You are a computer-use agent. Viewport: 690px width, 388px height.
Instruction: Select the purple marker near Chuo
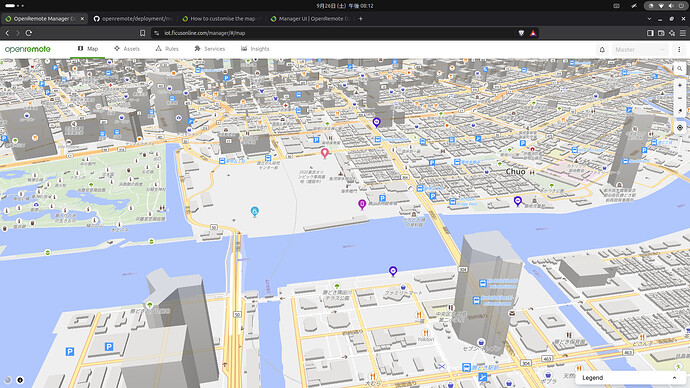(518, 201)
